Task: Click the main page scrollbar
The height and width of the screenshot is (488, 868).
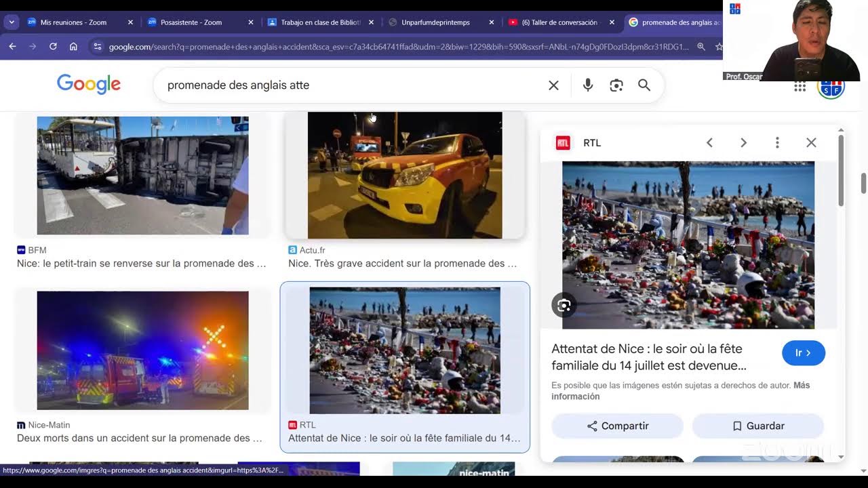Action: coord(863,183)
